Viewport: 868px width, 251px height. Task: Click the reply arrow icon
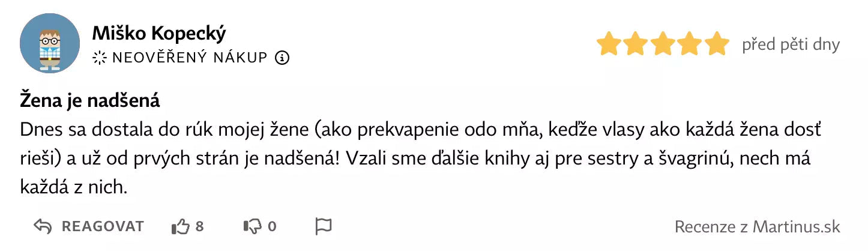[x=42, y=226]
